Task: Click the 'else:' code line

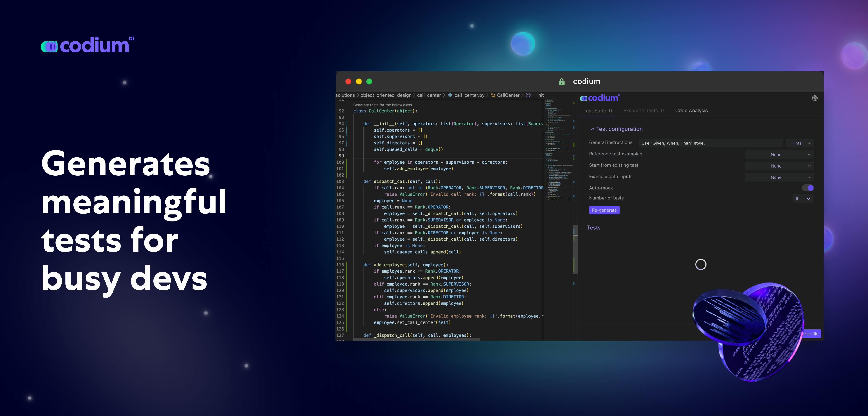Action: tap(380, 310)
